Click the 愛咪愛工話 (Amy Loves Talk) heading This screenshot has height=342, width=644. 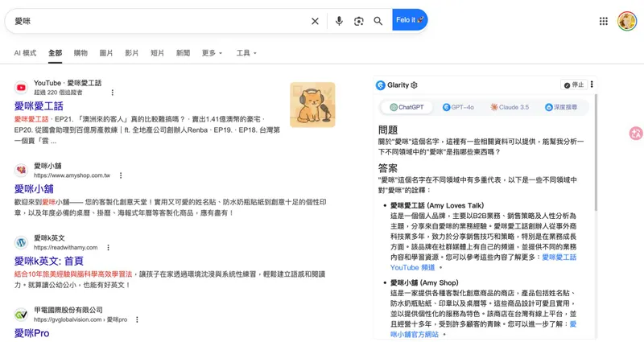(437, 205)
